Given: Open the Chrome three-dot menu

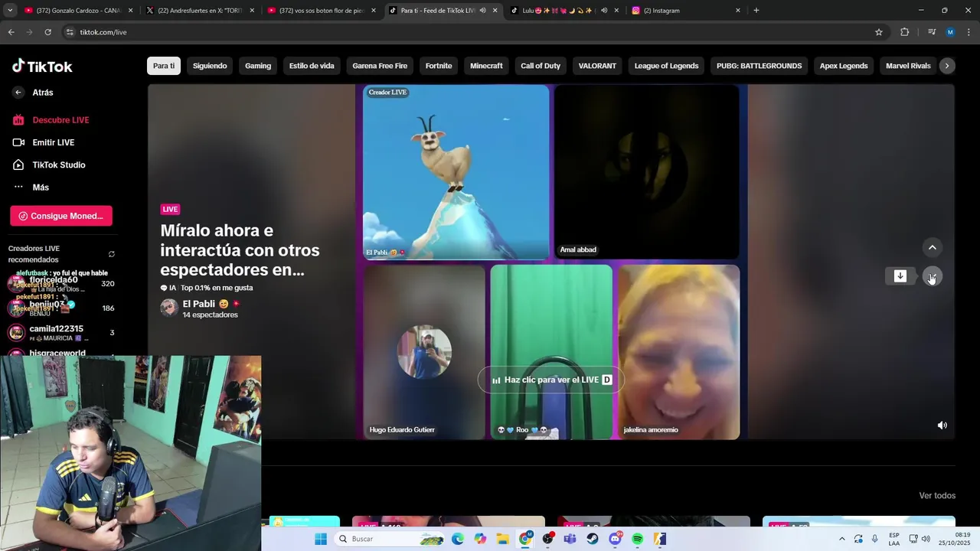Looking at the screenshot, I should coord(969,32).
